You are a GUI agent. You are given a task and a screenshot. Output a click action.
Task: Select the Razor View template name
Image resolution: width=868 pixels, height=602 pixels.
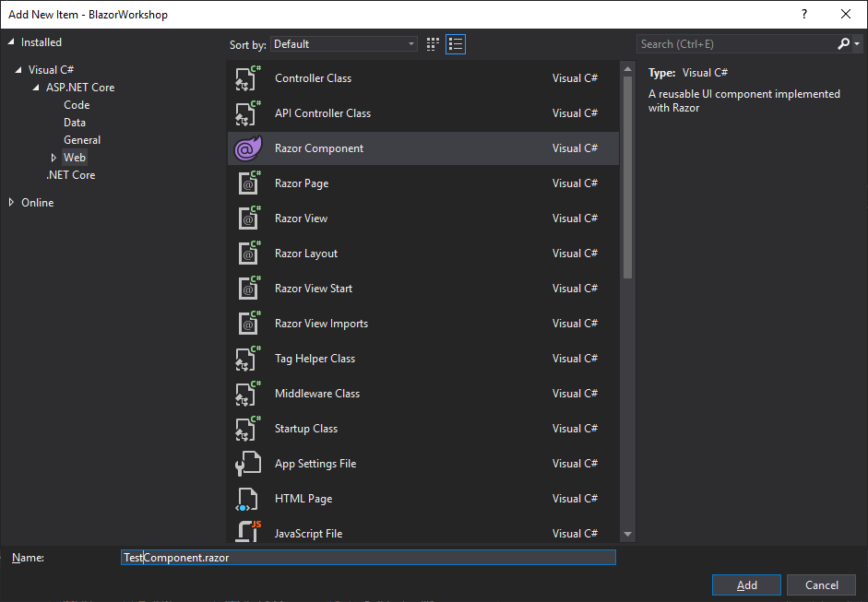point(301,218)
